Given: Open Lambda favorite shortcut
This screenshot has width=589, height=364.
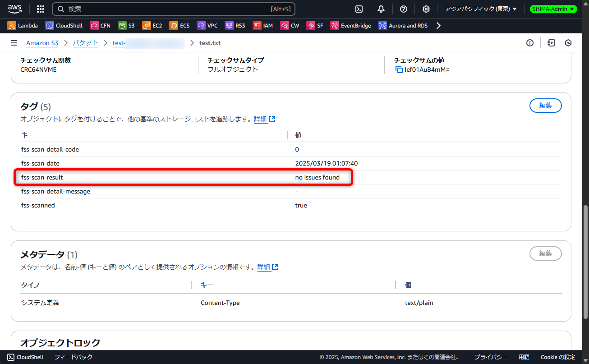Looking at the screenshot, I should pyautogui.click(x=23, y=26).
